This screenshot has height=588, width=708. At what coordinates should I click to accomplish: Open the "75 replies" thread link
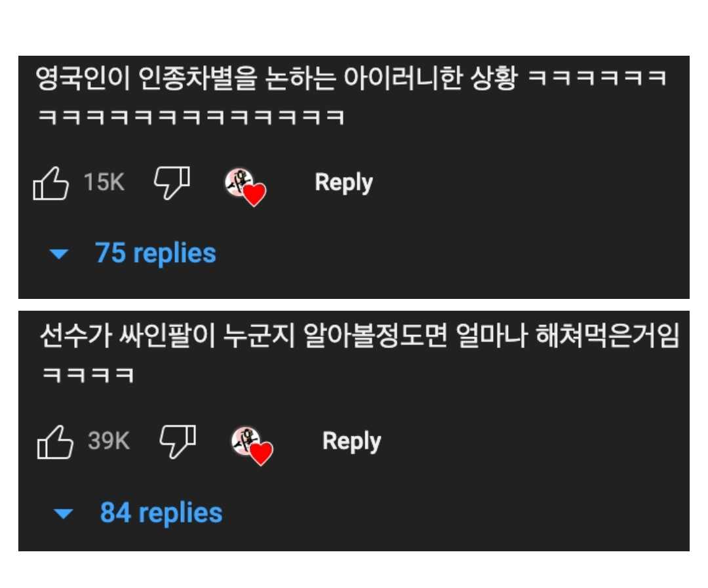[x=155, y=253]
